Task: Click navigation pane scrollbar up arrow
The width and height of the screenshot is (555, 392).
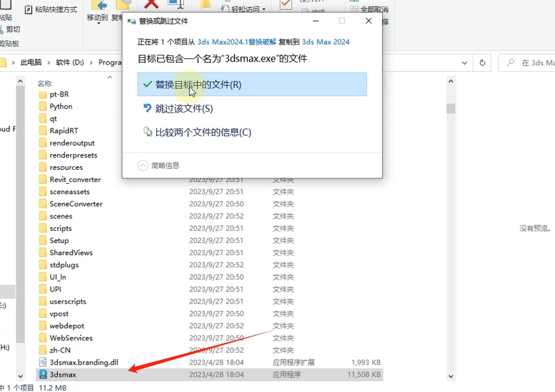Action: [x=20, y=81]
